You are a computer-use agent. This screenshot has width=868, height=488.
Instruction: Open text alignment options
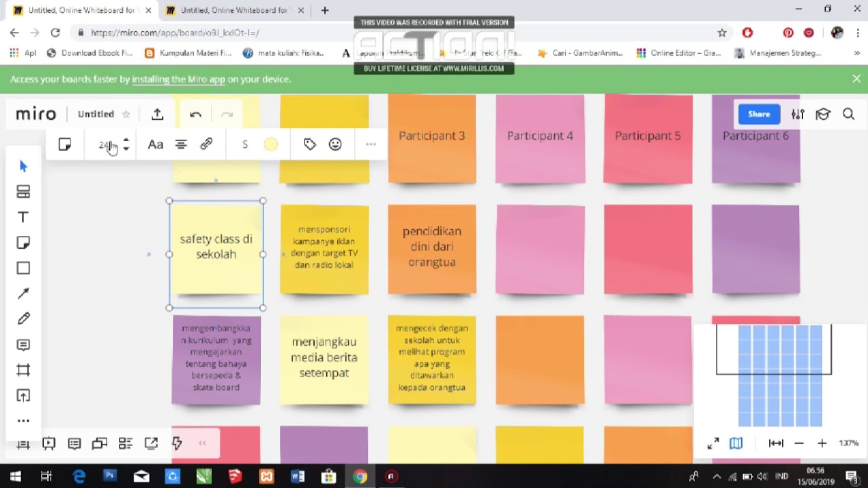point(181,144)
